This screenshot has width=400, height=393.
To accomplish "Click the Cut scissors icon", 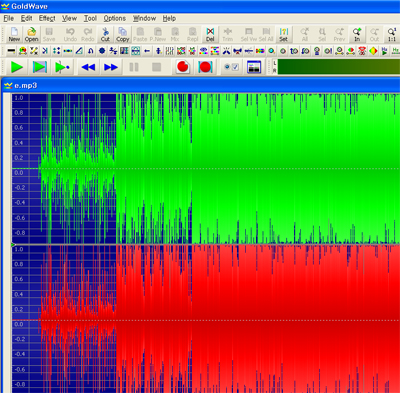I will pyautogui.click(x=105, y=34).
